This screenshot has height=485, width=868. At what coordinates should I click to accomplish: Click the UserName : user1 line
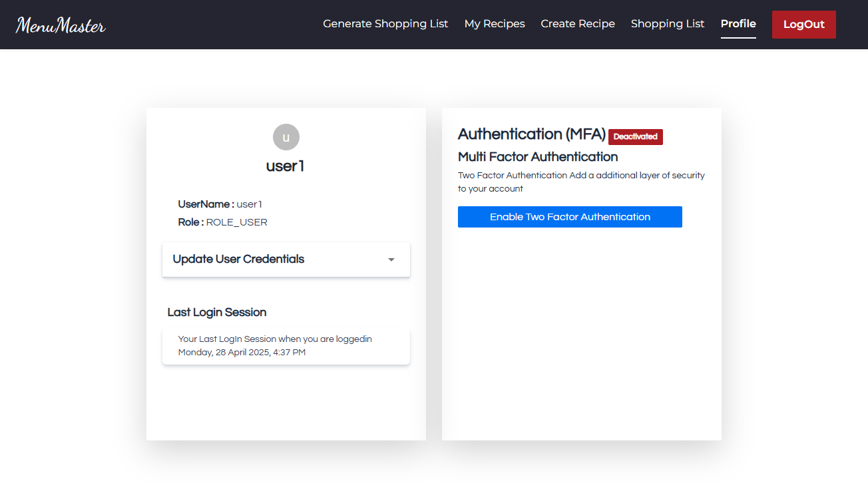pyautogui.click(x=220, y=204)
